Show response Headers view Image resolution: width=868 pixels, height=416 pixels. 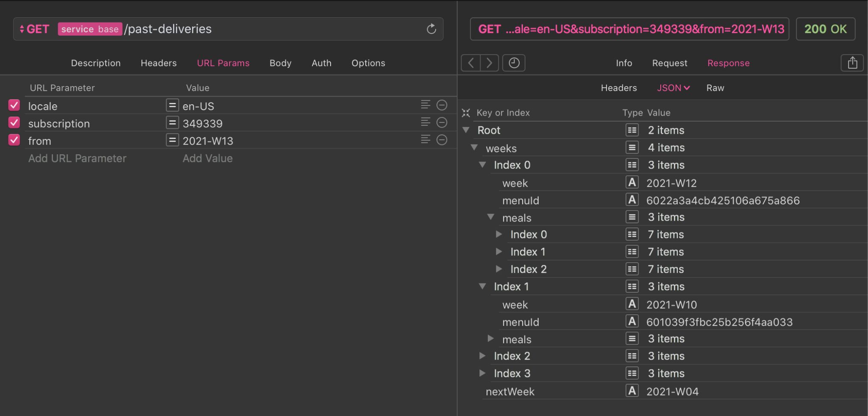tap(619, 88)
